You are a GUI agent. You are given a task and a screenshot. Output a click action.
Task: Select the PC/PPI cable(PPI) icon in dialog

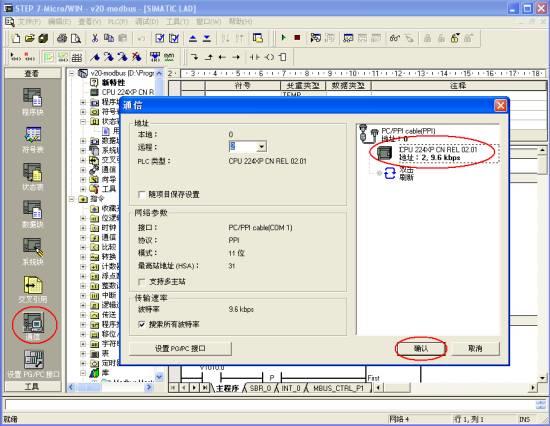tap(368, 134)
